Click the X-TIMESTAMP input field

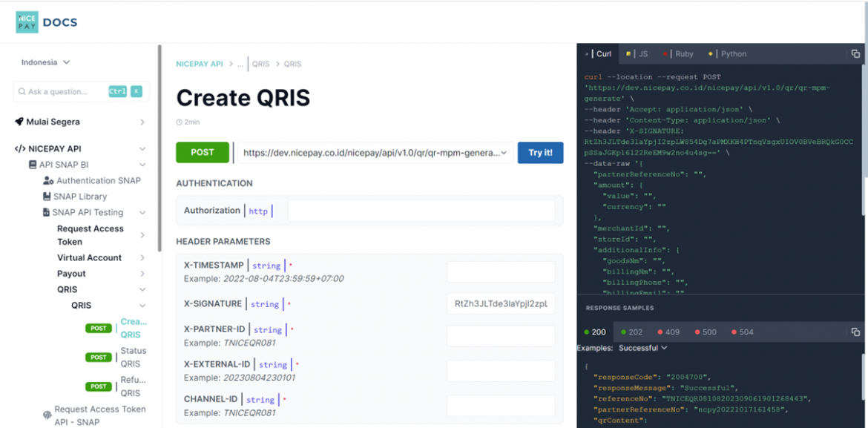(500, 271)
